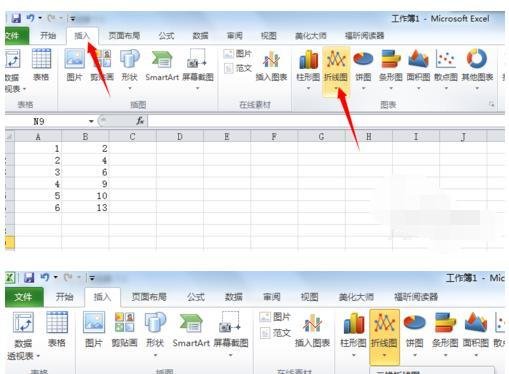Click Save icon in upper Excel window

click(x=16, y=18)
